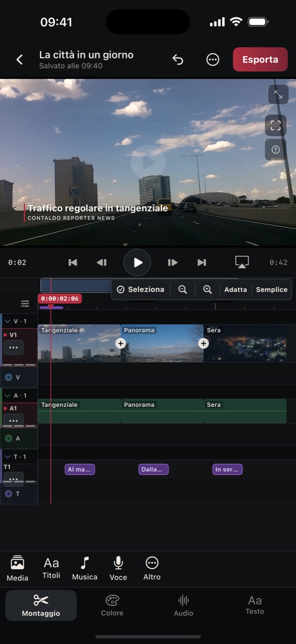
Task: Record a voiceover with Voce
Action: pyautogui.click(x=118, y=568)
